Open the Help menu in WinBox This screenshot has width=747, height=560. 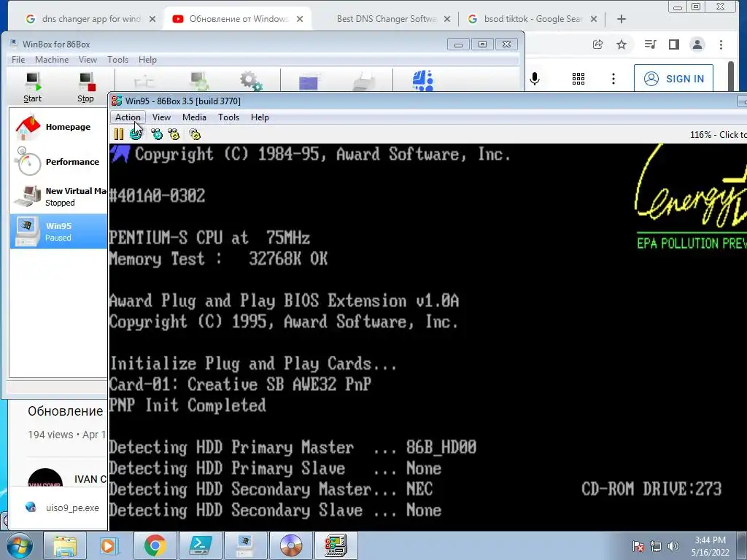[147, 60]
